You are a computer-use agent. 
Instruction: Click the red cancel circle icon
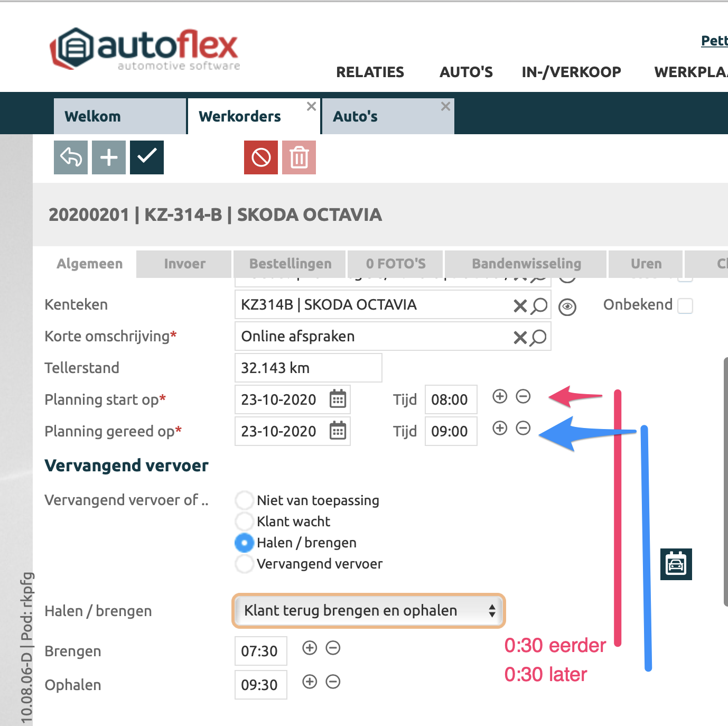261,157
